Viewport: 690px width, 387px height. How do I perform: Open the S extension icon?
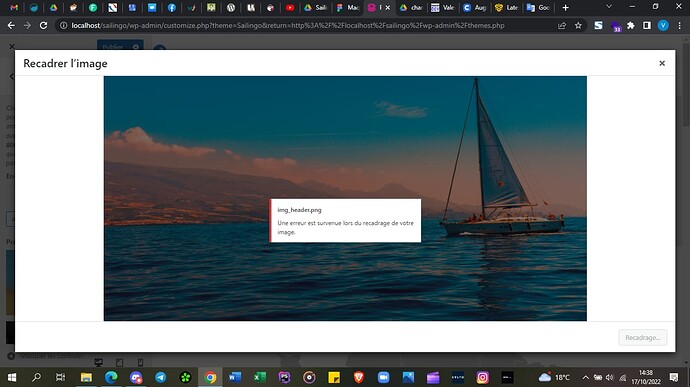pyautogui.click(x=598, y=26)
